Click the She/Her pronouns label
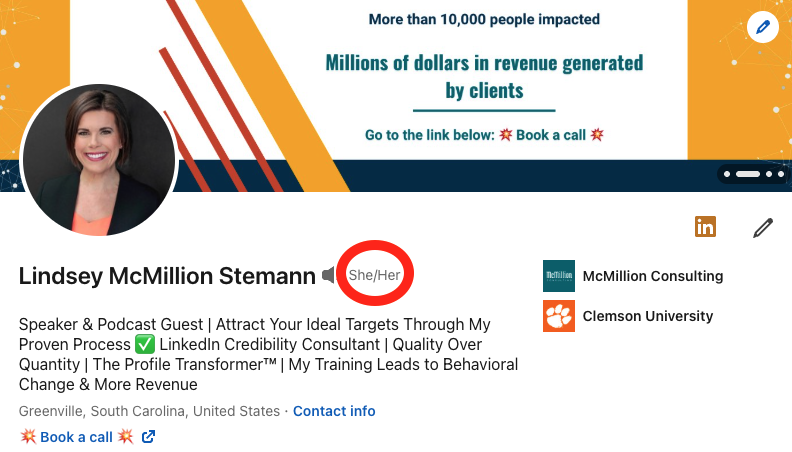The height and width of the screenshot is (452, 792). 374,275
